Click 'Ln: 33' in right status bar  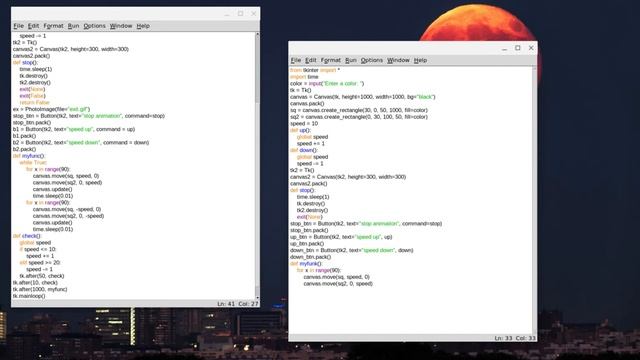[503, 338]
